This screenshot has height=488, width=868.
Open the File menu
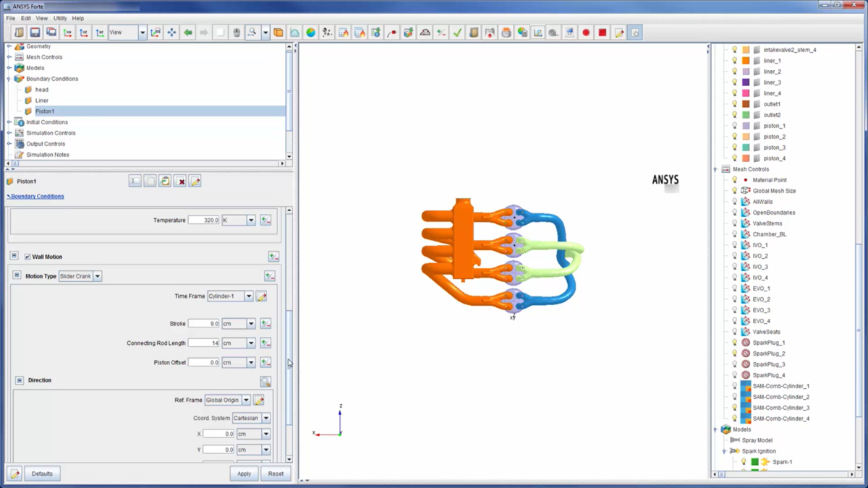click(x=11, y=18)
